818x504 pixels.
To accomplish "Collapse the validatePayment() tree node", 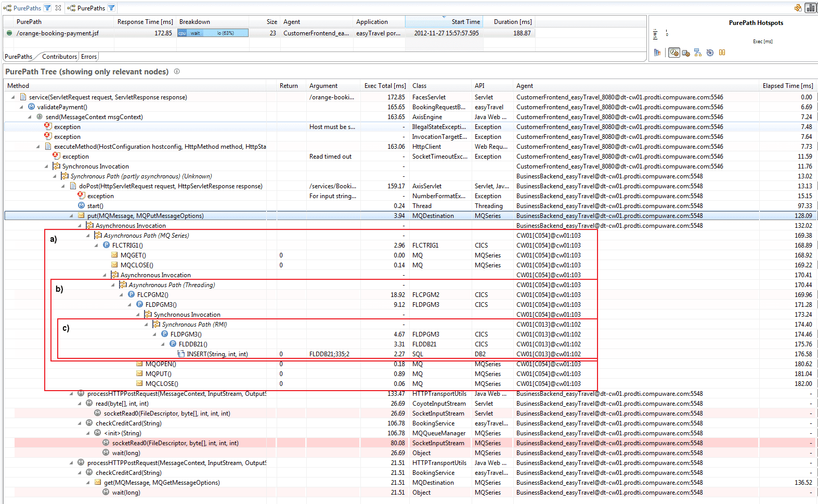I will [21, 107].
